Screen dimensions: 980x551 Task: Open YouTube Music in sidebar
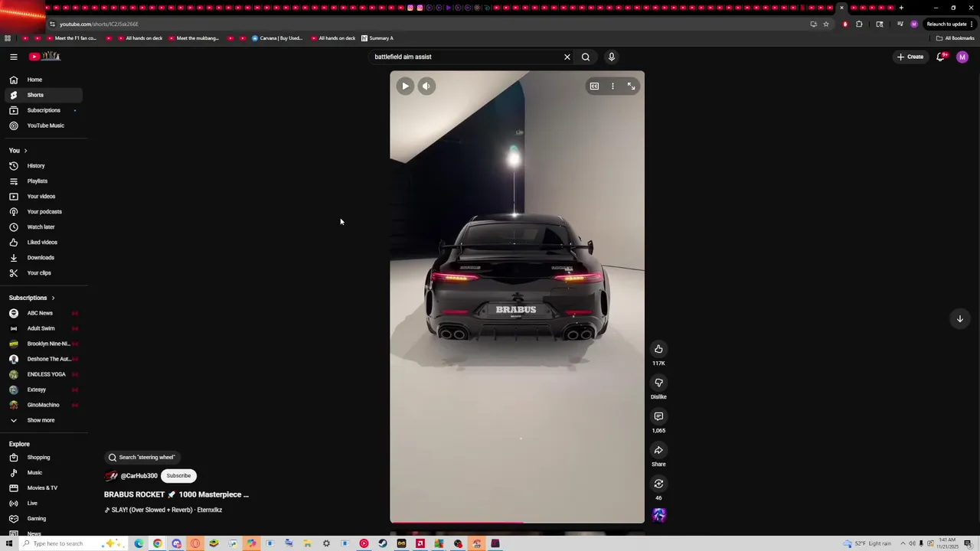coord(42,126)
